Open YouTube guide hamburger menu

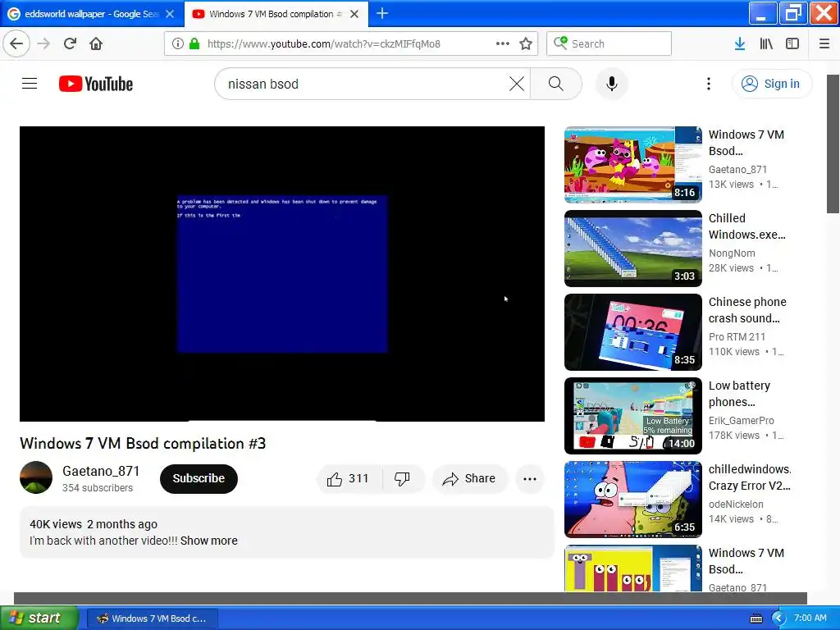click(30, 84)
